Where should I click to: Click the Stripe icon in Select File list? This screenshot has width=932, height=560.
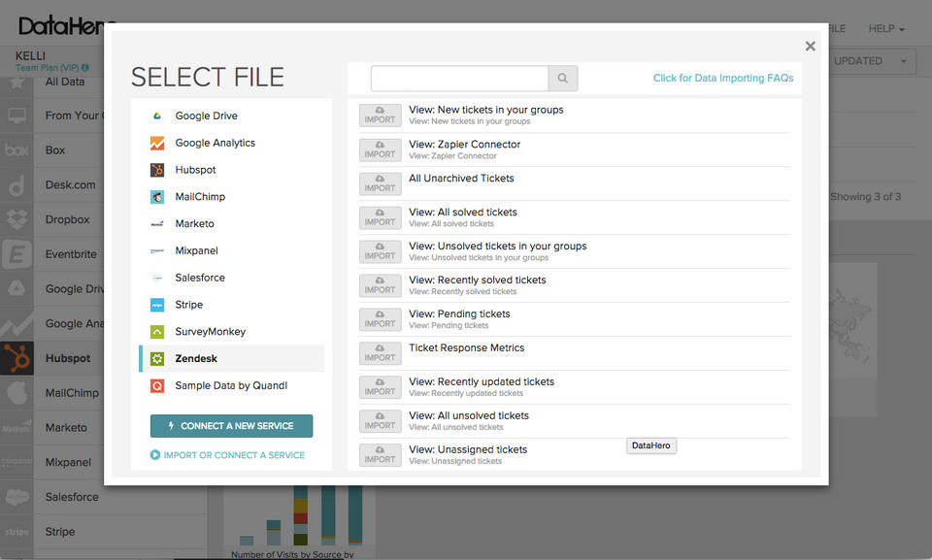[x=157, y=305]
